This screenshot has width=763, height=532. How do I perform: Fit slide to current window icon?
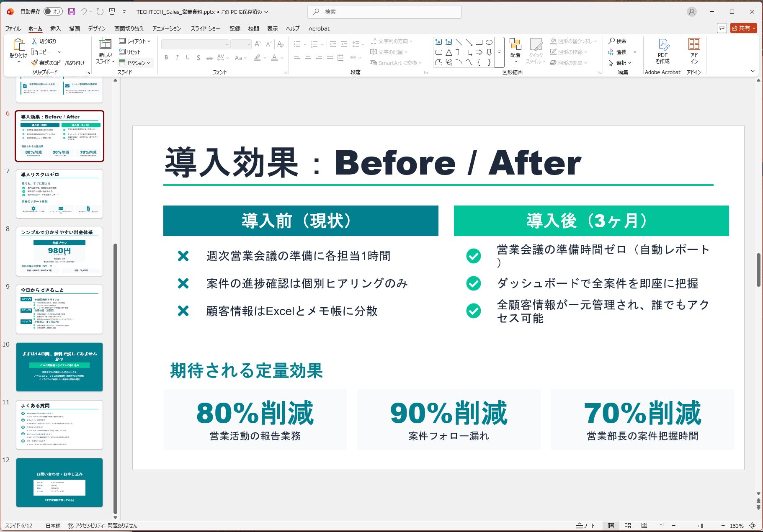pyautogui.click(x=753, y=526)
